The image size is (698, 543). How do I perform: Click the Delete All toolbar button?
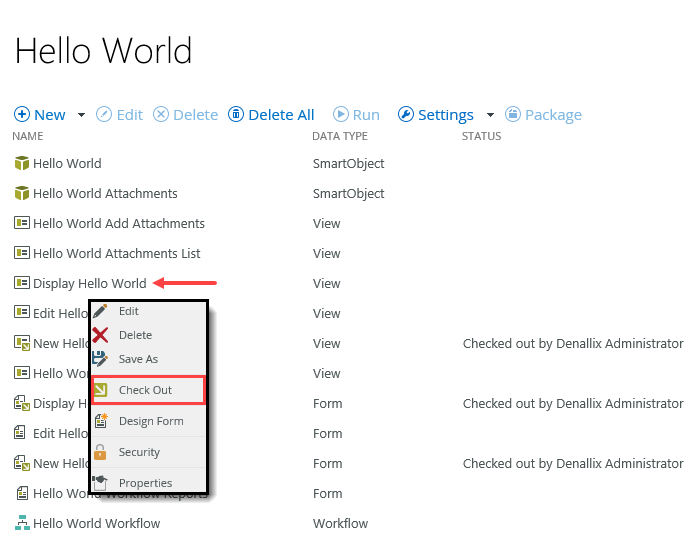(271, 115)
